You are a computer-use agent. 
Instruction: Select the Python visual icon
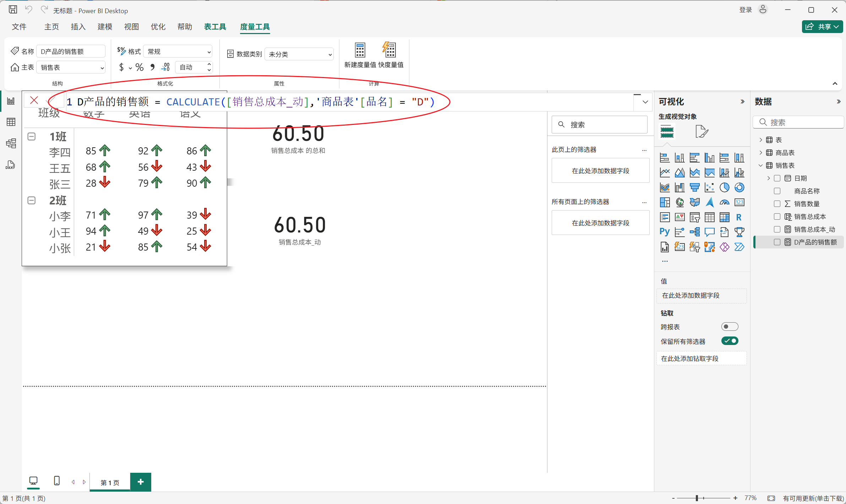tap(665, 232)
